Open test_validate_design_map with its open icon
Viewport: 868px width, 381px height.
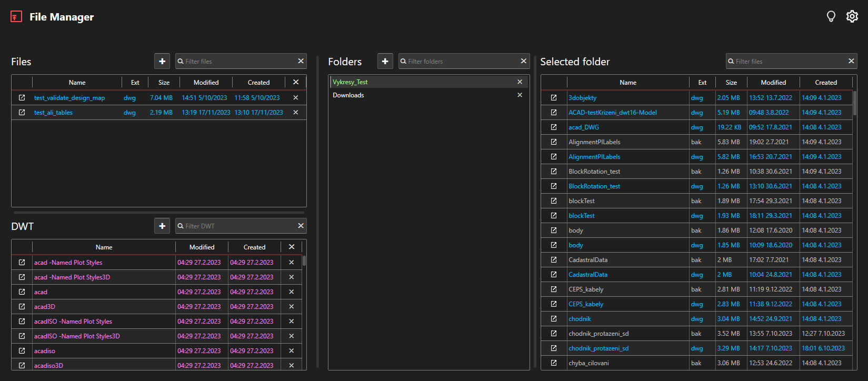[x=22, y=98]
